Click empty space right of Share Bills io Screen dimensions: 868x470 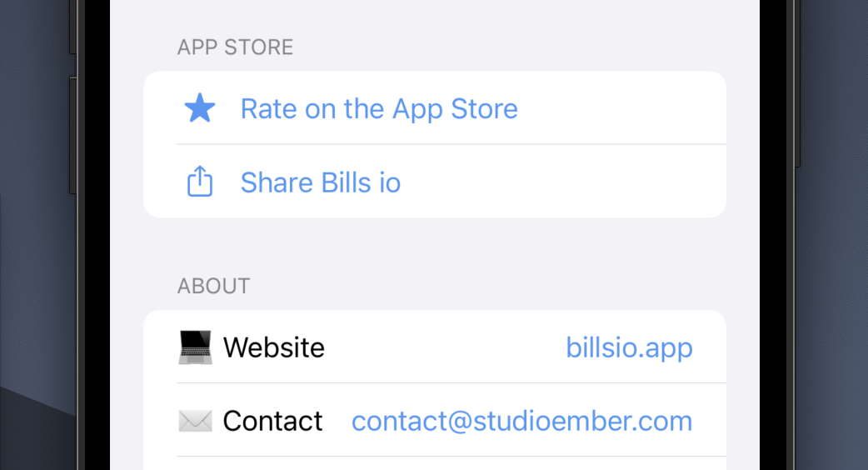click(x=566, y=182)
